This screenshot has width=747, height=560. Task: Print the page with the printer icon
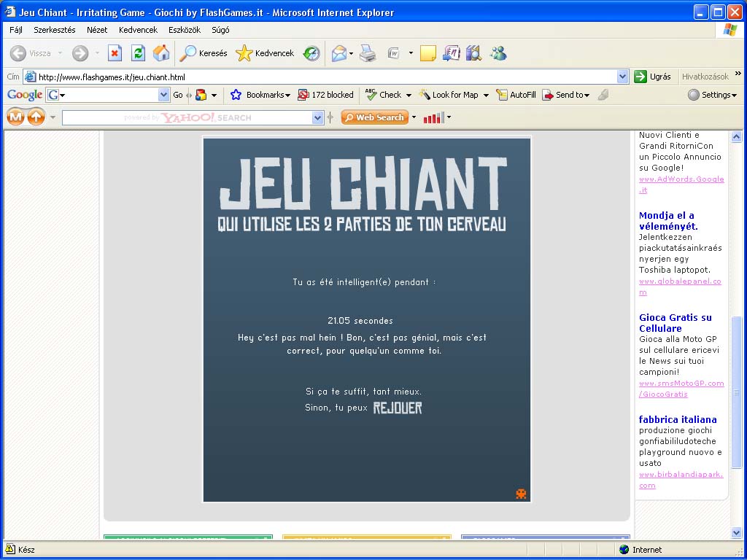tap(368, 53)
